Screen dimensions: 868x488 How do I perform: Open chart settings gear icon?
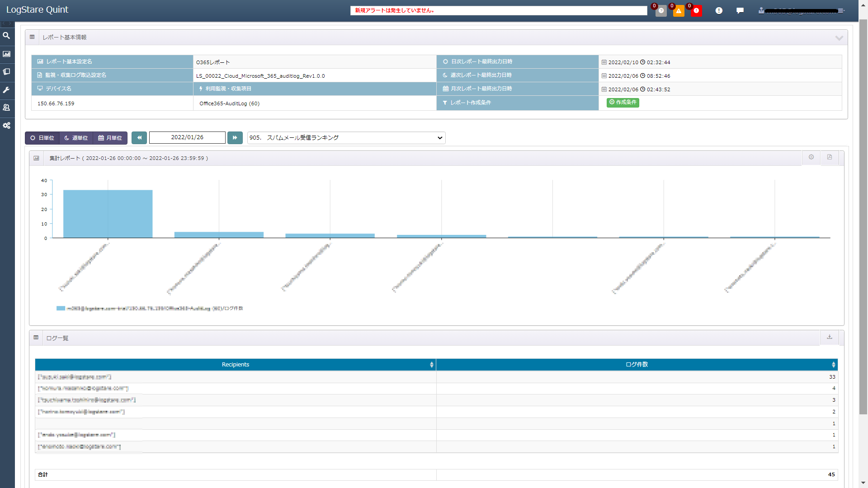pyautogui.click(x=811, y=157)
